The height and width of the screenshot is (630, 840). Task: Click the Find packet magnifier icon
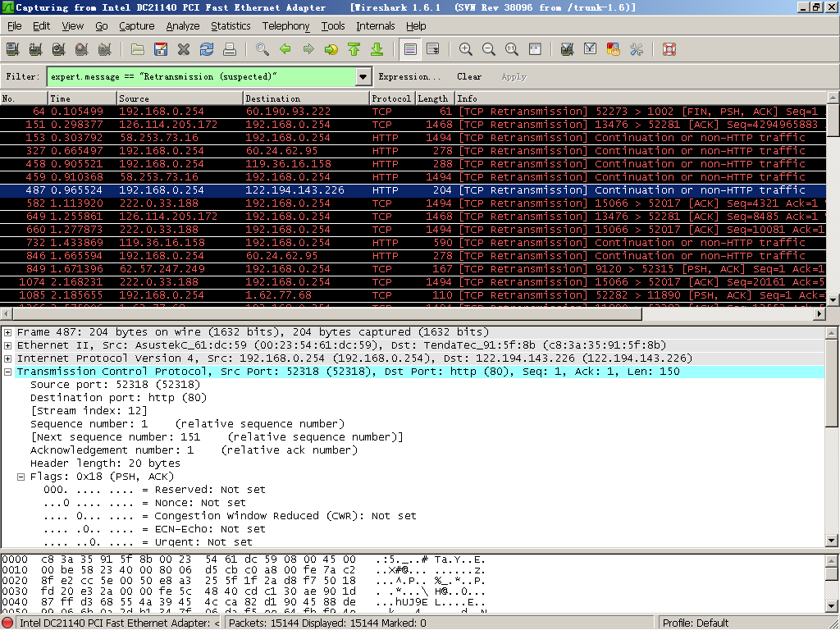click(262, 49)
